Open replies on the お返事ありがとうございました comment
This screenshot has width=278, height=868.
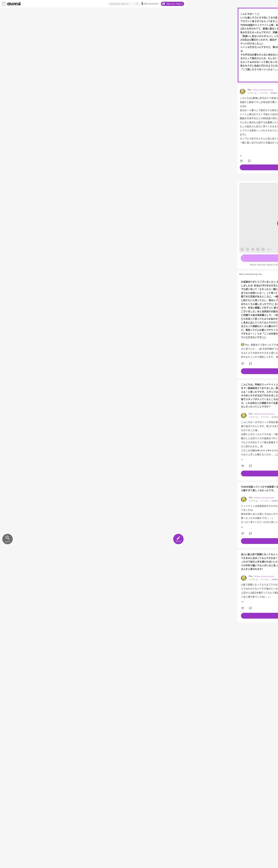click(250, 364)
